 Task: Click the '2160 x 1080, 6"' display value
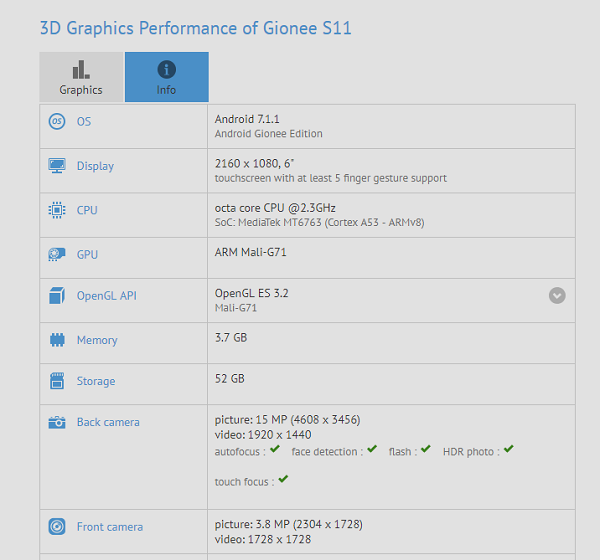pyautogui.click(x=254, y=163)
